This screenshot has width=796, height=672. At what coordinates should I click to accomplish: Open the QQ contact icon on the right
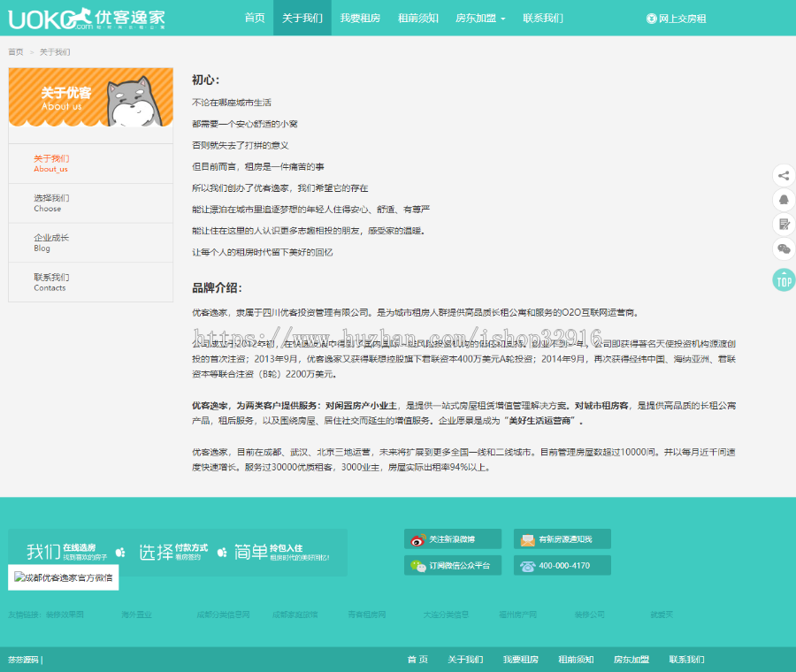point(784,200)
